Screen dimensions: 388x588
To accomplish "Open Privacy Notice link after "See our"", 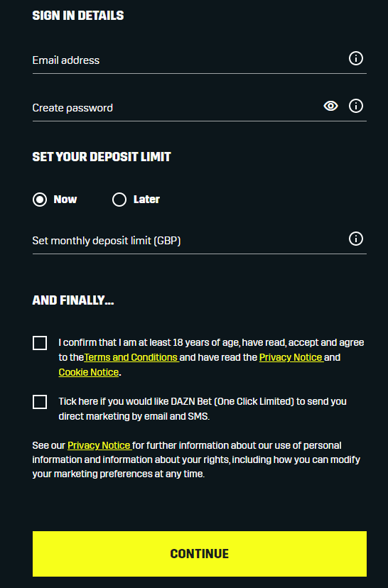I will (99, 445).
